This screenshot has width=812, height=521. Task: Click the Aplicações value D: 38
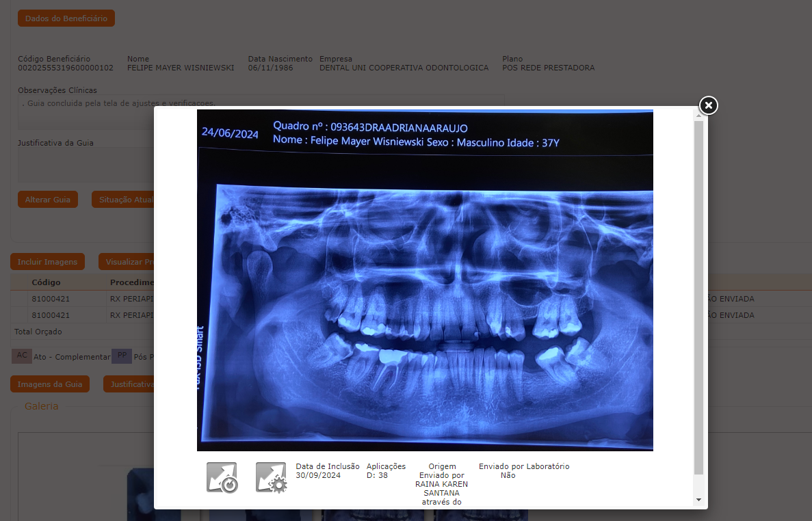(377, 475)
